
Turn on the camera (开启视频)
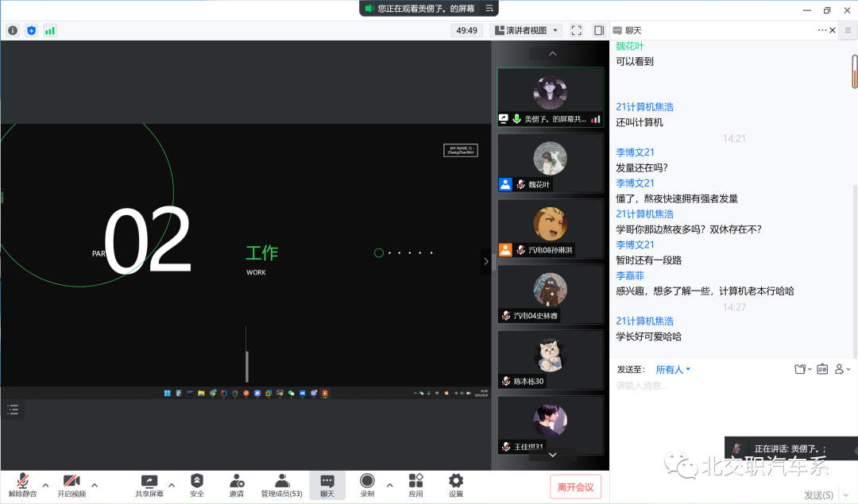71,484
